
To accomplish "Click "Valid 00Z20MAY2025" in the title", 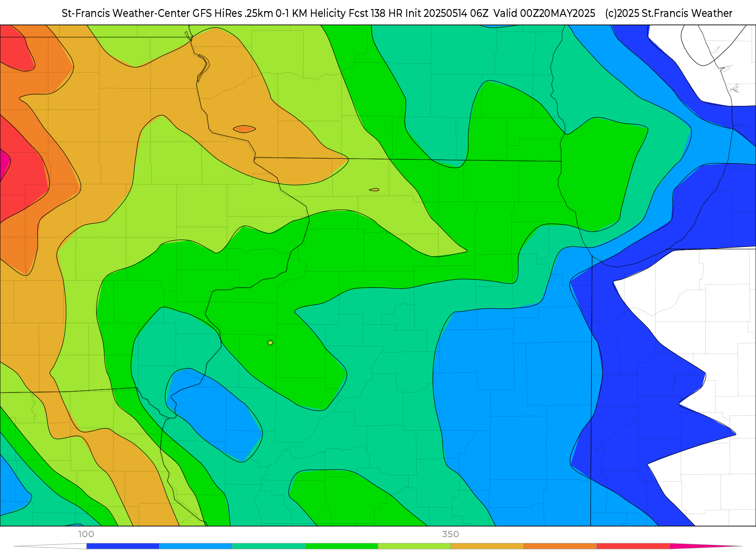I will [545, 13].
